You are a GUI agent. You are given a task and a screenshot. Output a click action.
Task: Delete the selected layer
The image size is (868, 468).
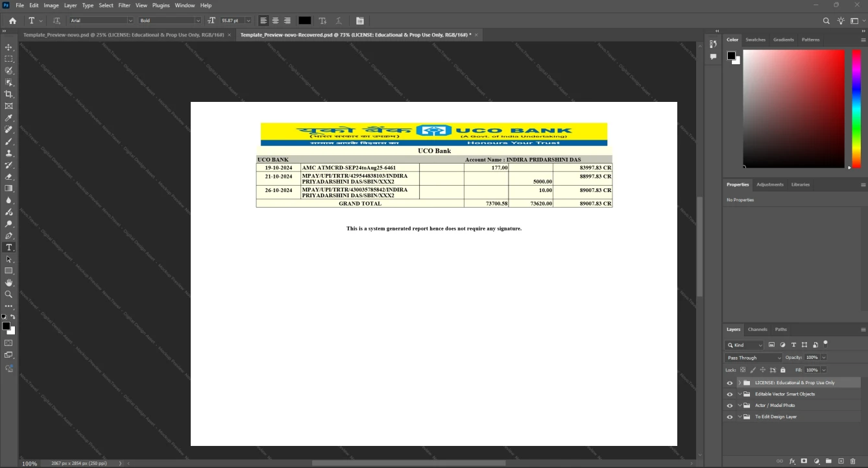[853, 461]
